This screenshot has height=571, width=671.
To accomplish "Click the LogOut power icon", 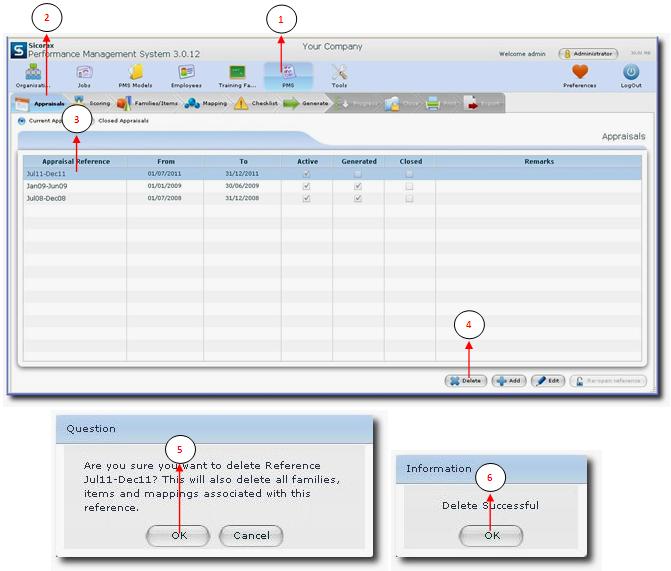I will click(631, 73).
